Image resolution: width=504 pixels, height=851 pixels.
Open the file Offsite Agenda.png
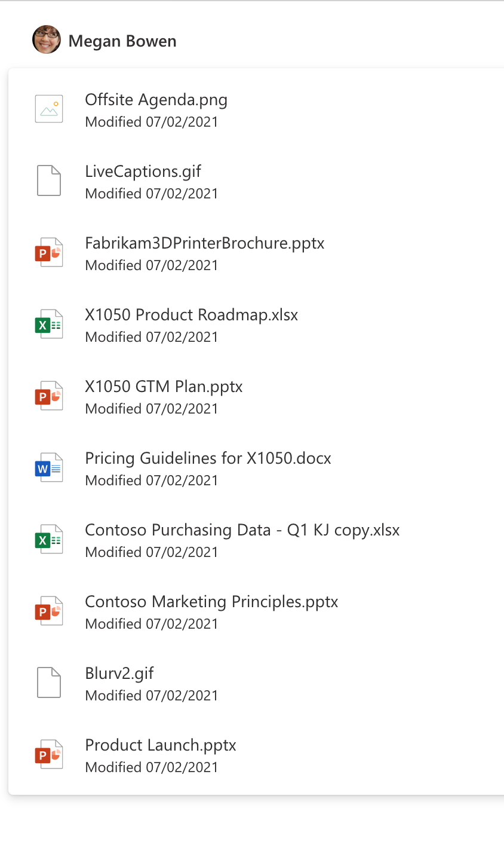[156, 99]
